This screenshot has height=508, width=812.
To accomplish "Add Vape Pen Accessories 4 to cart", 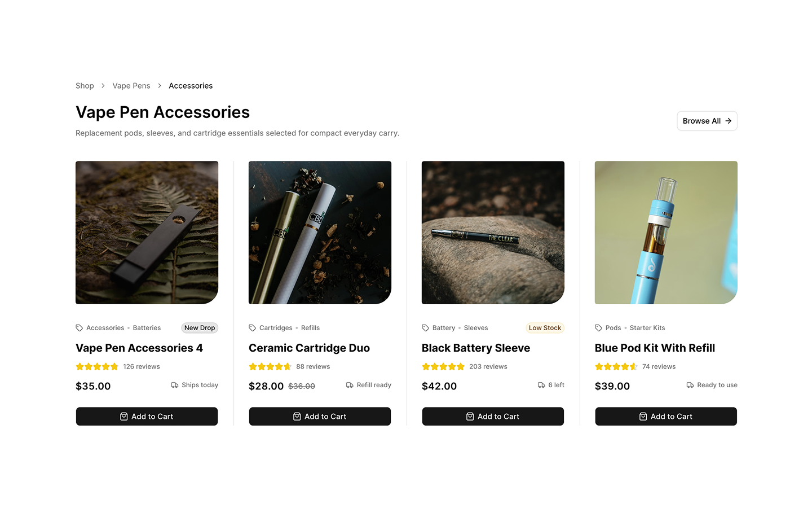I will click(147, 417).
